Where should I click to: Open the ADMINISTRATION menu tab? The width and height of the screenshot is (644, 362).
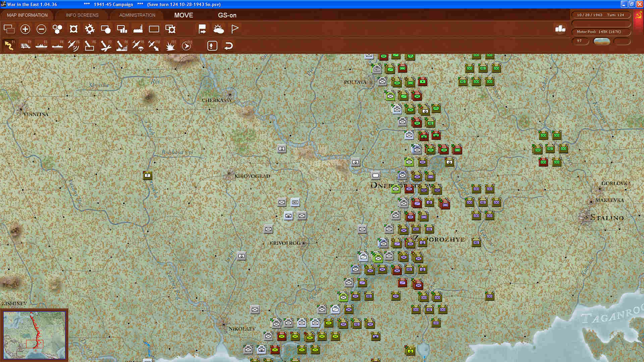[137, 15]
